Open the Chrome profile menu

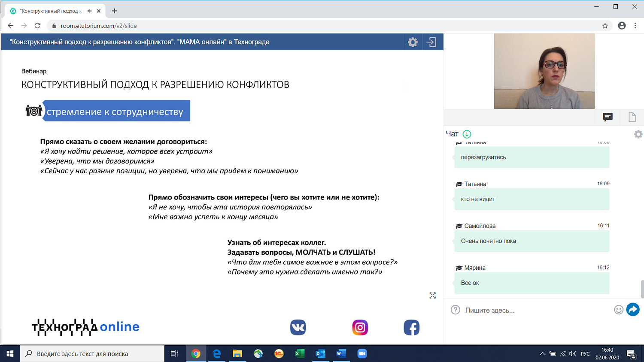pos(622,26)
